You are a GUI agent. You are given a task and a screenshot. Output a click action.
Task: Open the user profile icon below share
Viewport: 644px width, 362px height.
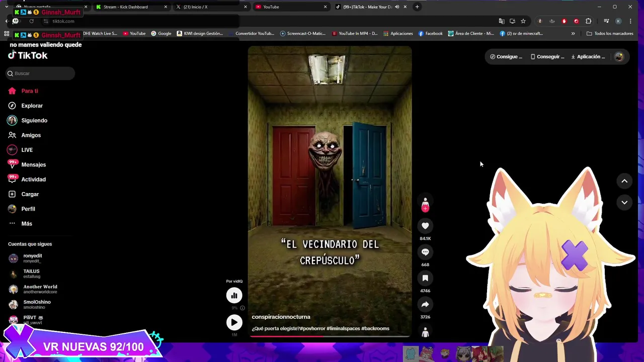[425, 332]
